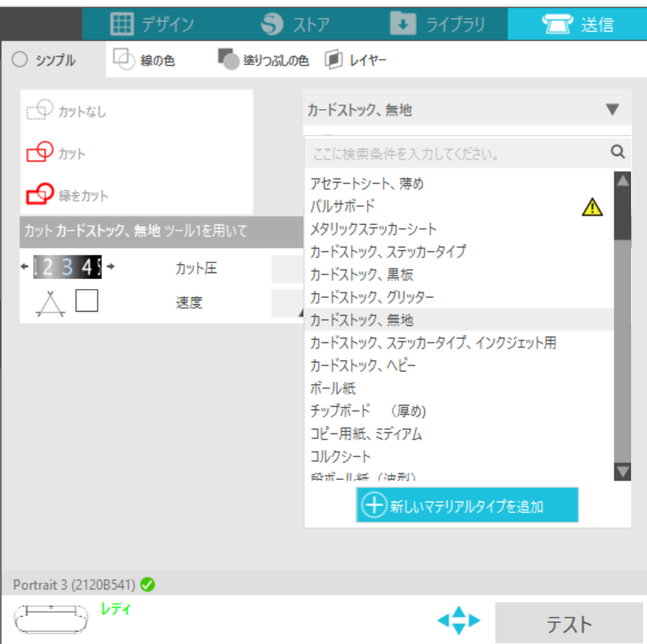Image resolution: width=647 pixels, height=644 pixels.
Task: Click the カット圧 value field
Action: pyautogui.click(x=287, y=269)
